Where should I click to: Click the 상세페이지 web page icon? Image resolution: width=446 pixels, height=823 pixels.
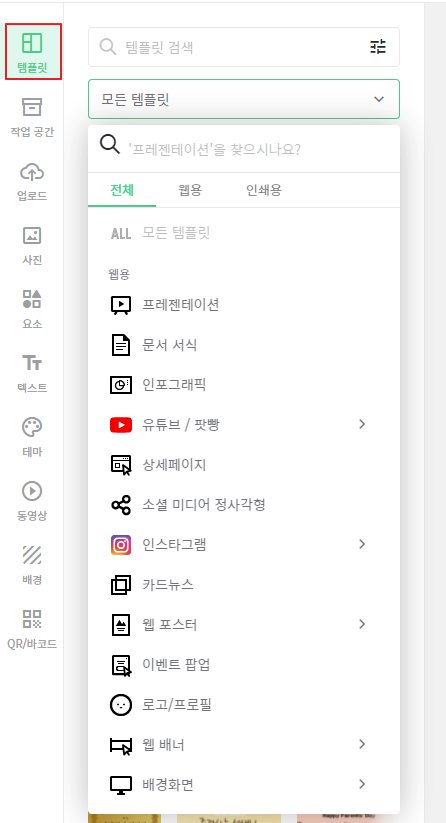pyautogui.click(x=121, y=465)
